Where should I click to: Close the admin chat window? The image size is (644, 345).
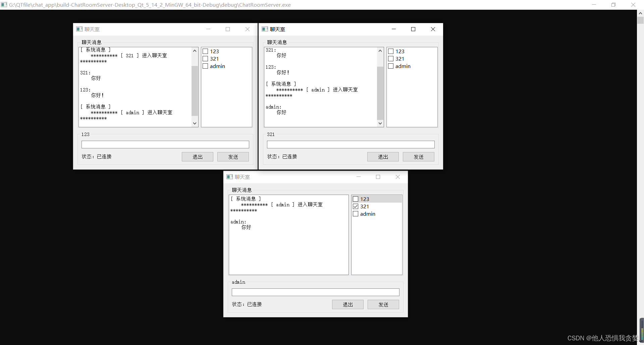coord(398,177)
